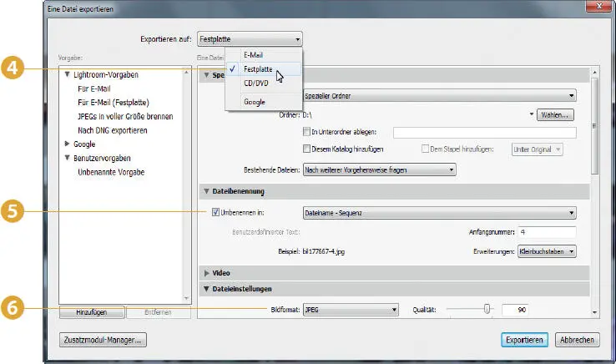Open the 'Spezieller Ordner' dropdown
The height and width of the screenshot is (364, 616).
[x=440, y=95]
